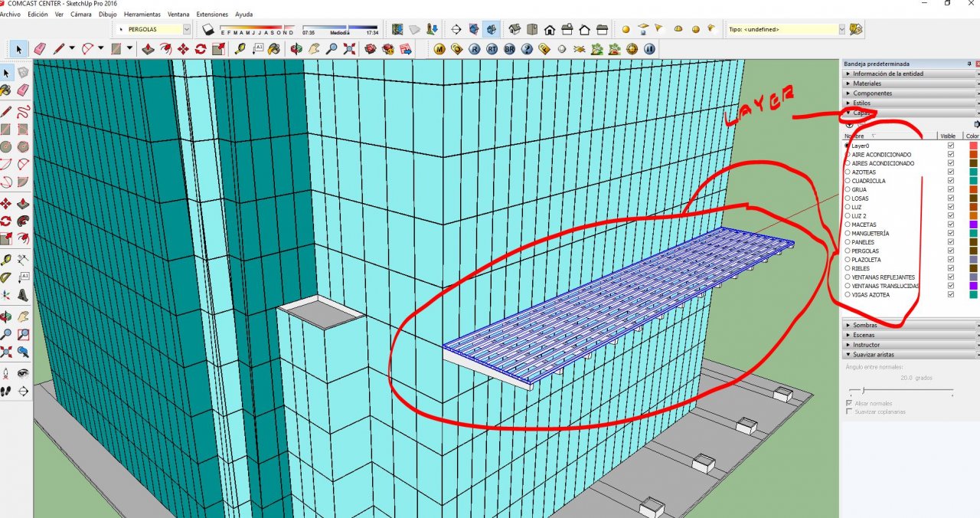Toggle visibility of LOSAS layer

click(x=951, y=198)
